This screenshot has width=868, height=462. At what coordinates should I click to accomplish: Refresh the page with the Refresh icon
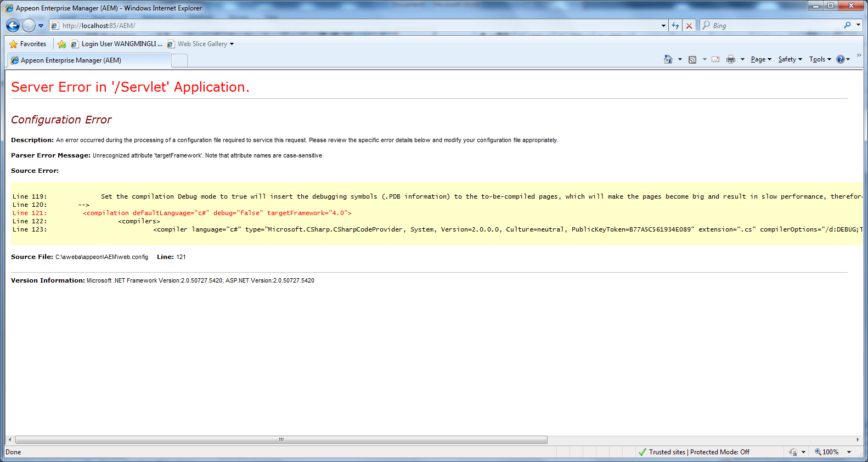pos(675,26)
